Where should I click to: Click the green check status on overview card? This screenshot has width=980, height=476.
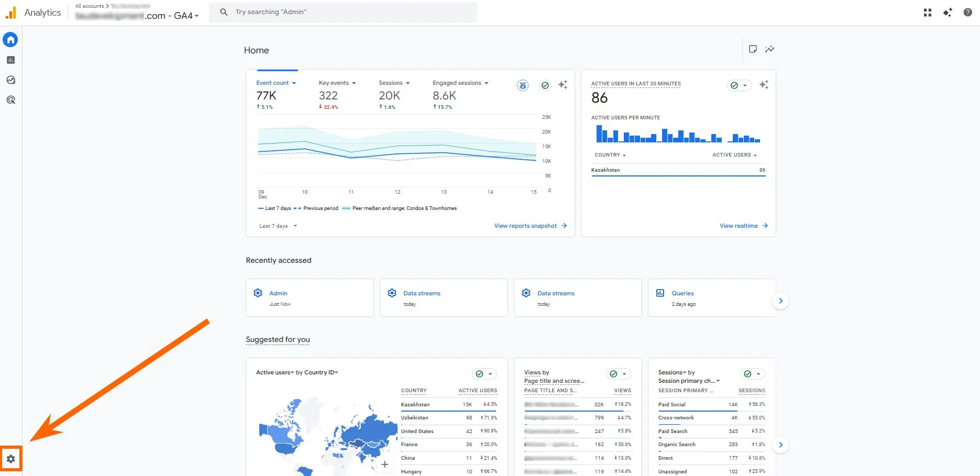pyautogui.click(x=545, y=85)
